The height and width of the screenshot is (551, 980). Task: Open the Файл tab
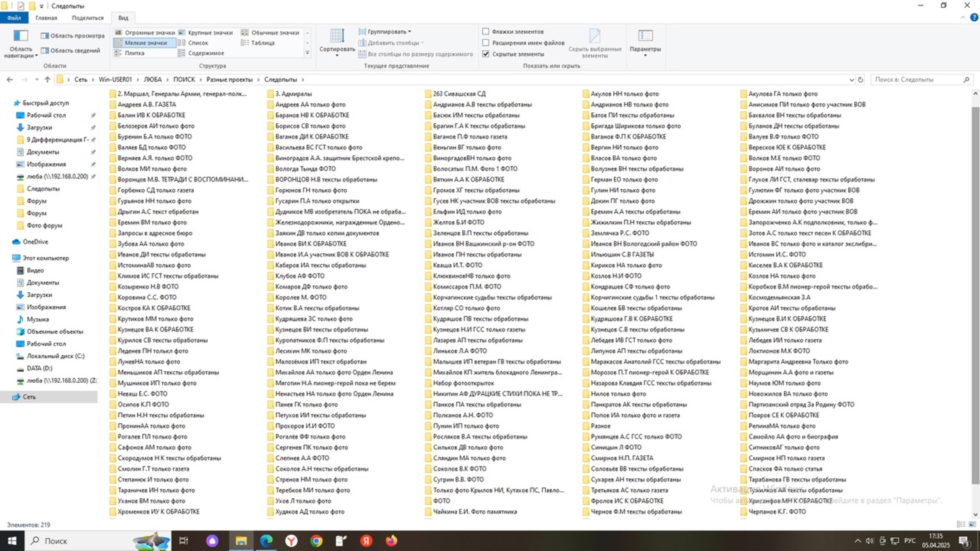click(14, 18)
